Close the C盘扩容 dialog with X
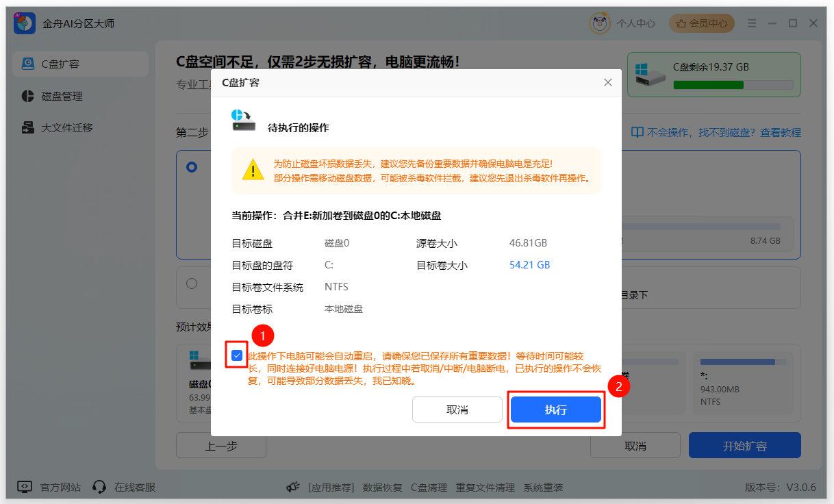834x504 pixels. click(607, 82)
